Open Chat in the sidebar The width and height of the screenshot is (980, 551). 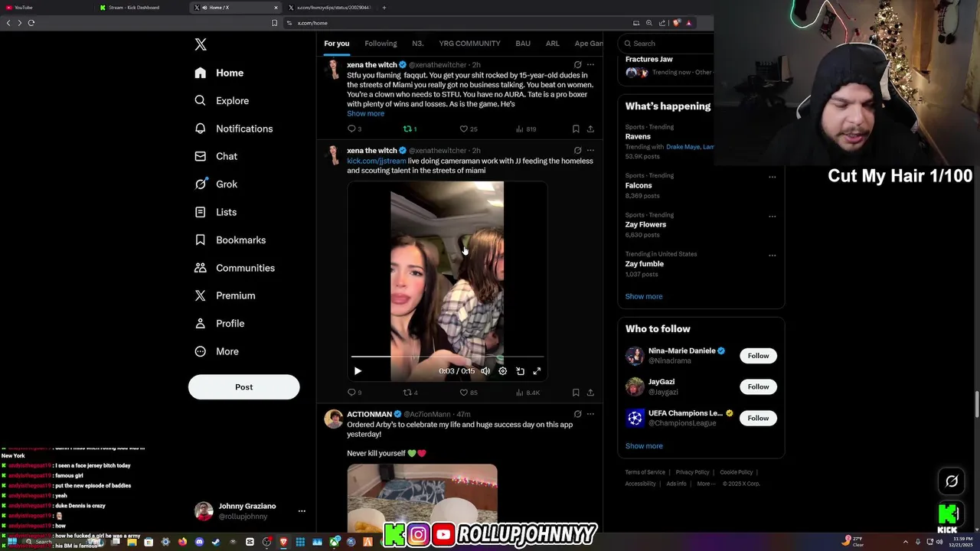(x=216, y=156)
